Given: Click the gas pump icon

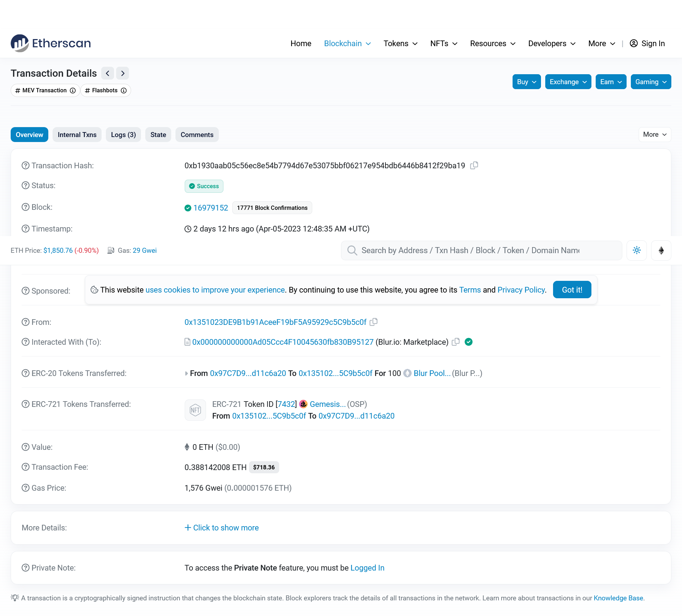Looking at the screenshot, I should coord(111,250).
